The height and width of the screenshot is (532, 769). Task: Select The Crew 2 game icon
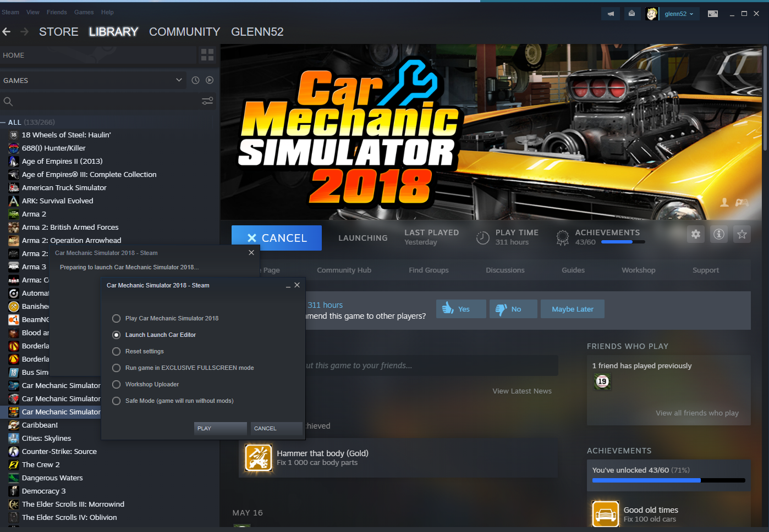14,465
